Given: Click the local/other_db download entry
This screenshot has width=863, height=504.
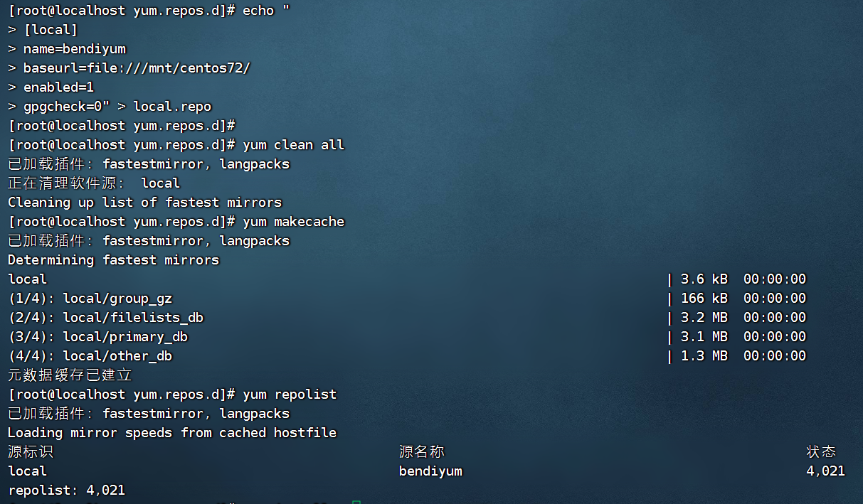Looking at the screenshot, I should 119,355.
